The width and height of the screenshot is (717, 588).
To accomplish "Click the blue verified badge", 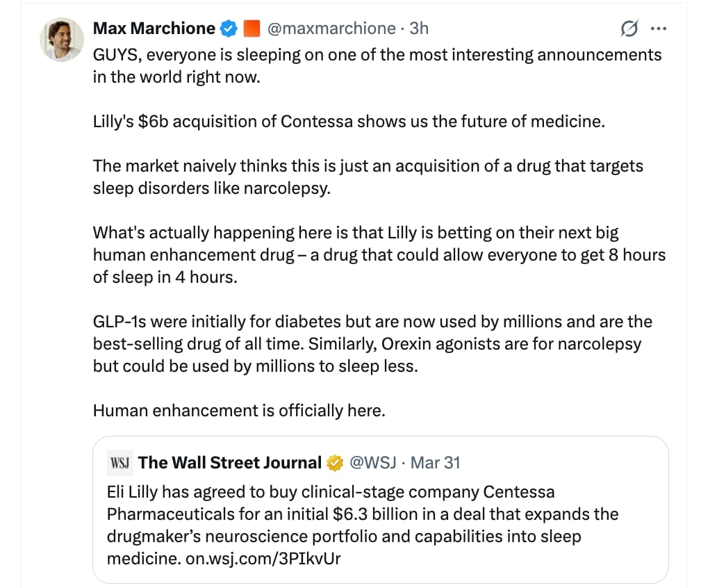I will 228,28.
